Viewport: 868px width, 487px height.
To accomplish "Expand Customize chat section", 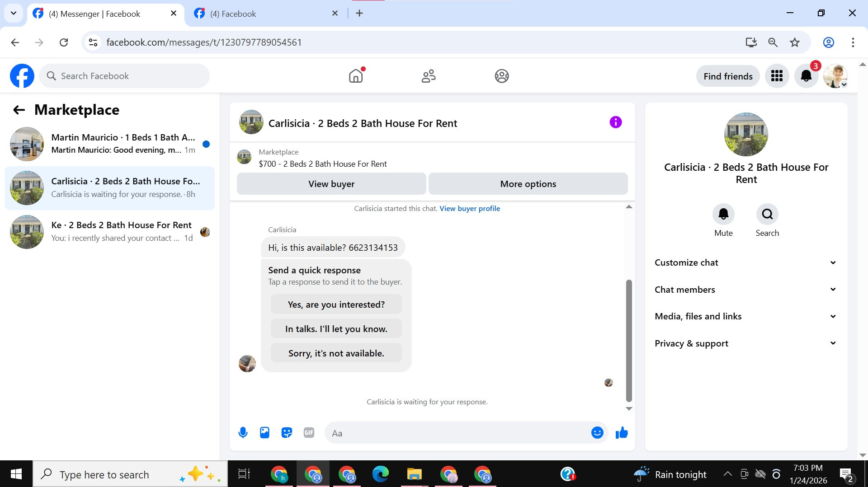I will (746, 262).
